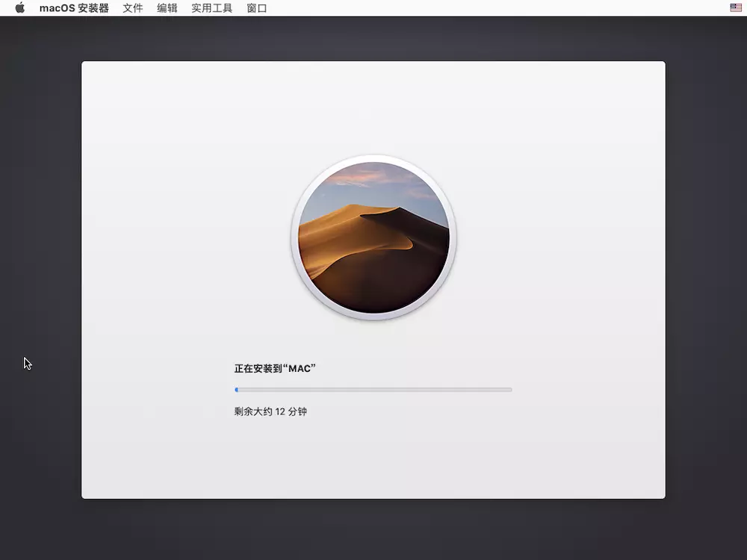This screenshot has height=560, width=747.
Task: Open the 编辑 menu
Action: coord(167,8)
